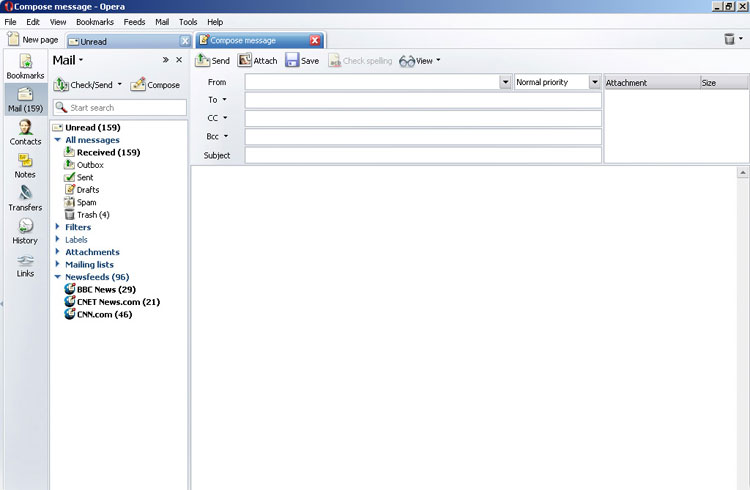Click the Save draft floppy icon
The height and width of the screenshot is (490, 750).
coord(292,60)
